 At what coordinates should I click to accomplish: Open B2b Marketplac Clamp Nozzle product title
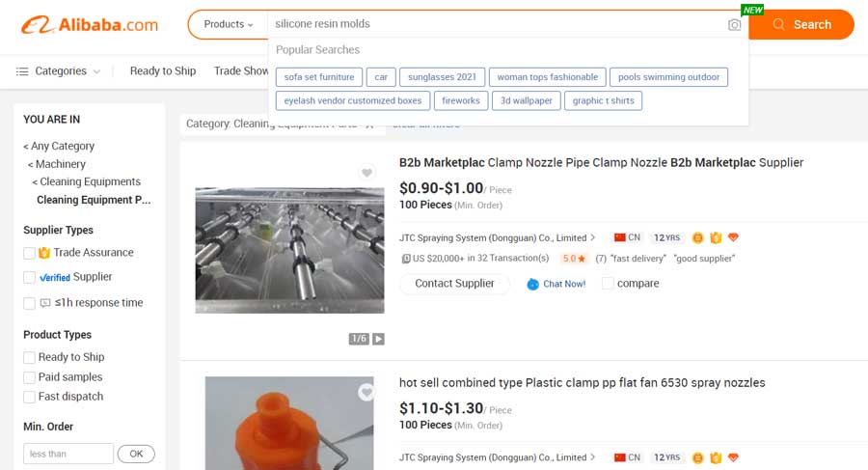pos(601,162)
